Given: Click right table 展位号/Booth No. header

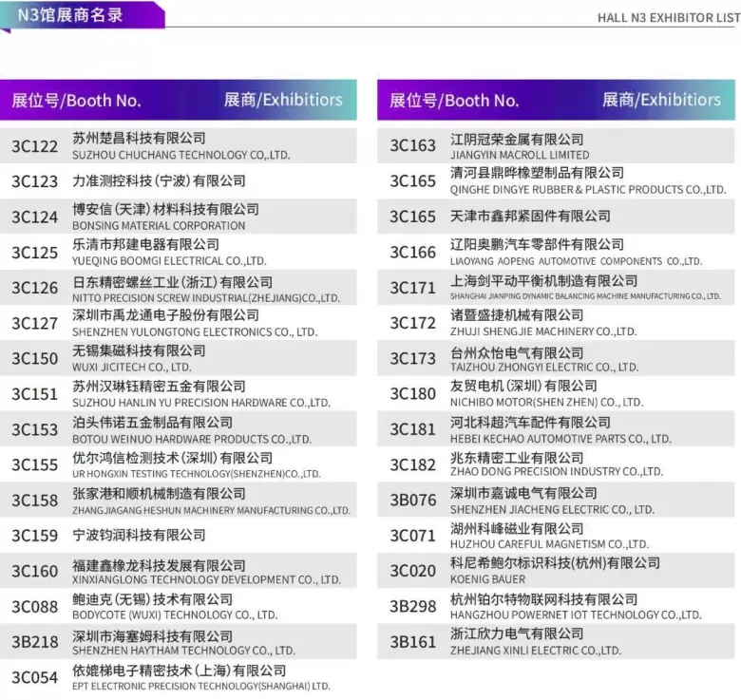Looking at the screenshot, I should click(454, 100).
